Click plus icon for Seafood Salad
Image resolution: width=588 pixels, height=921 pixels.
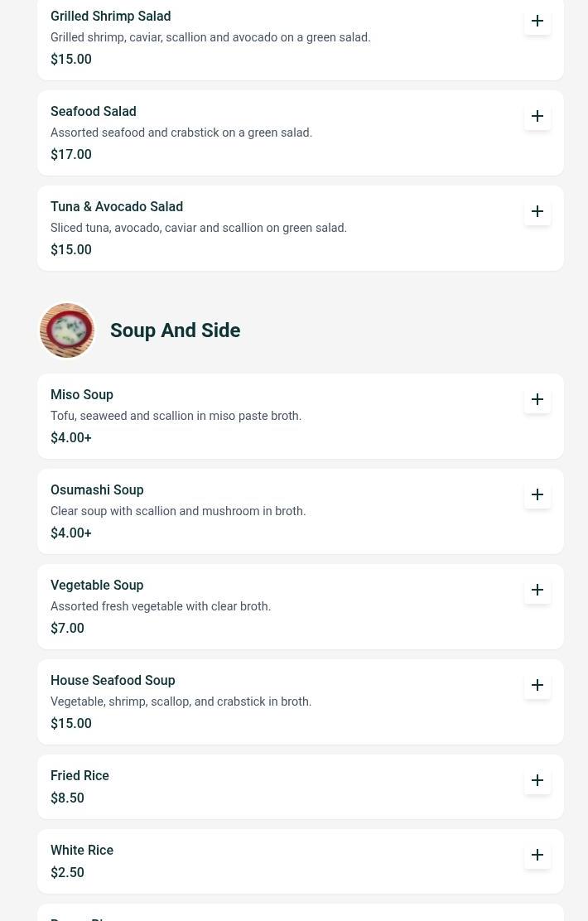click(537, 116)
